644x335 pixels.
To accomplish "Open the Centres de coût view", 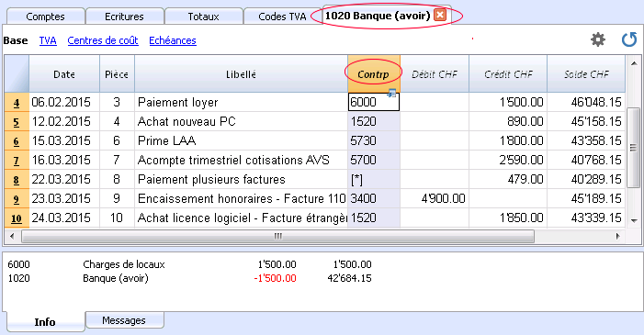I will pyautogui.click(x=103, y=40).
